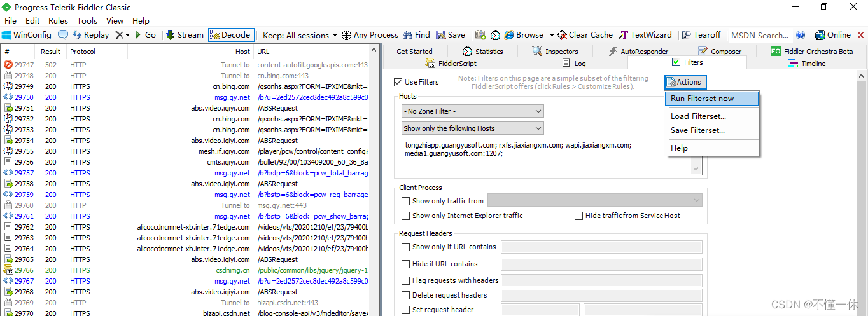Open the client process traffic dropdown
Screen dimensions: 868x316
[594, 200]
